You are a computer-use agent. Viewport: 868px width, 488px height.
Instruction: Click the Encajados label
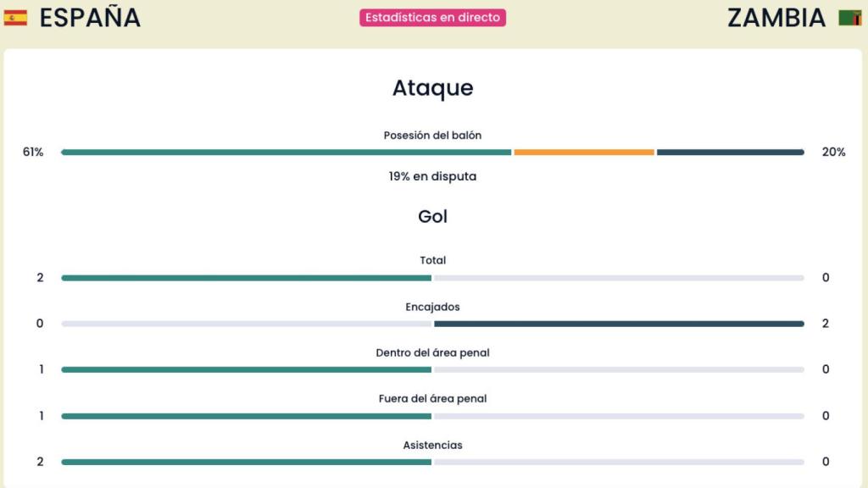pos(433,307)
